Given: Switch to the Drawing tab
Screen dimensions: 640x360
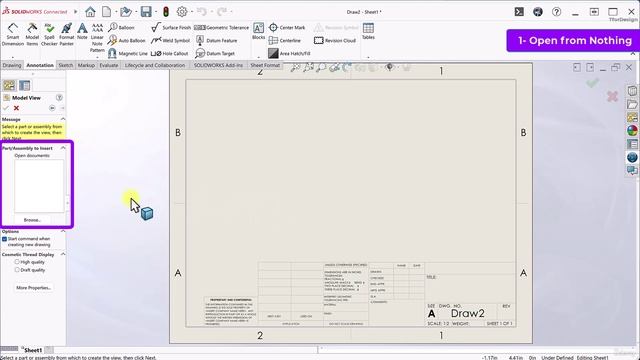Looking at the screenshot, I should tap(12, 65).
